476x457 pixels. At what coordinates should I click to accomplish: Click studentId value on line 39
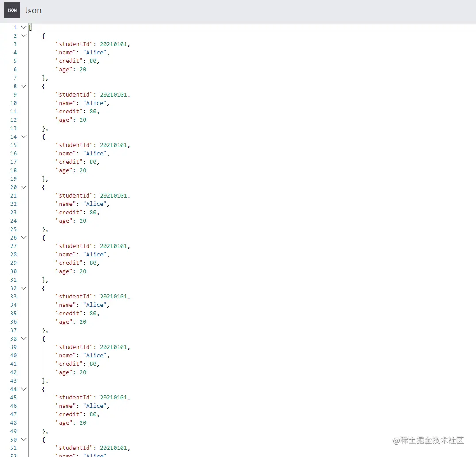(114, 347)
